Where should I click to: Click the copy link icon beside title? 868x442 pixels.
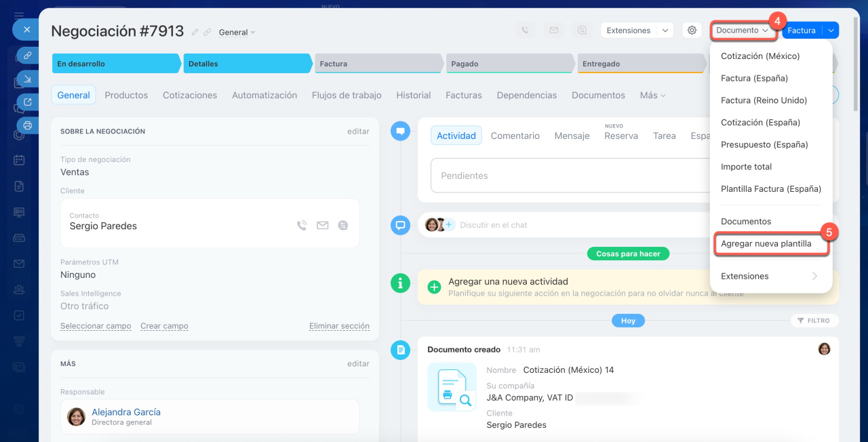click(x=208, y=32)
